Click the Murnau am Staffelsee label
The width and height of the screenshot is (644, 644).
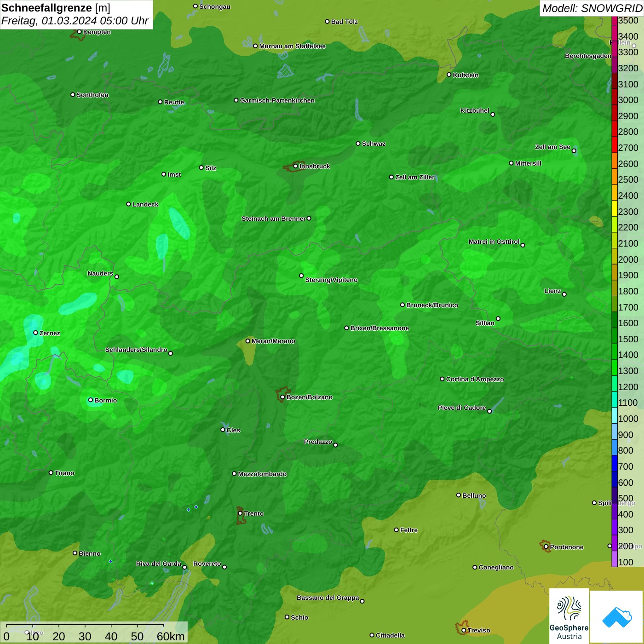[293, 46]
